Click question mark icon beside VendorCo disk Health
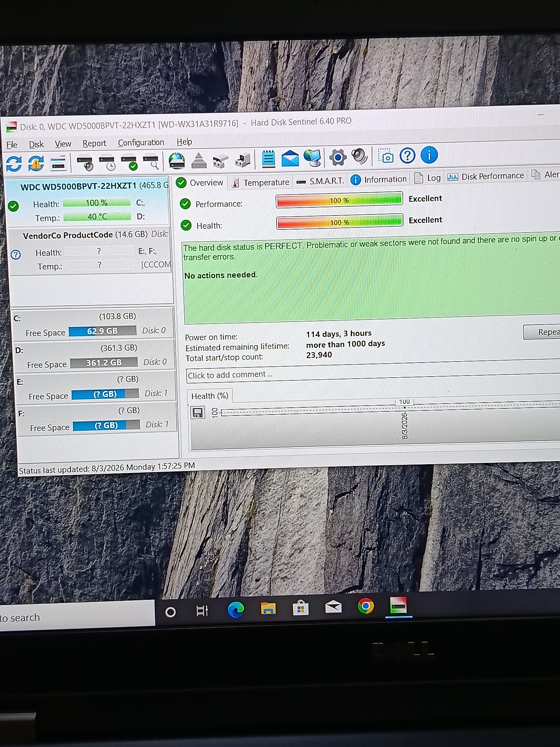Image resolution: width=560 pixels, height=747 pixels. click(16, 255)
